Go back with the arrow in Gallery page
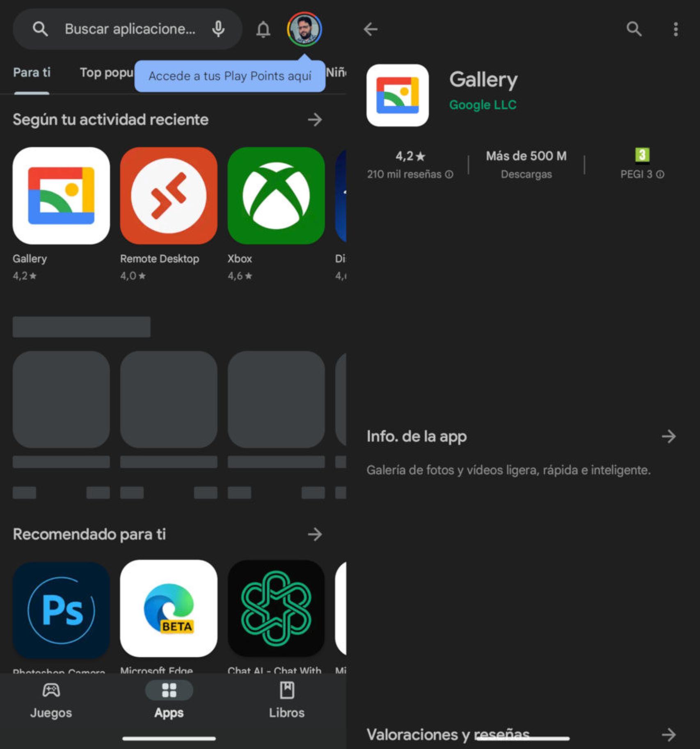 point(371,29)
